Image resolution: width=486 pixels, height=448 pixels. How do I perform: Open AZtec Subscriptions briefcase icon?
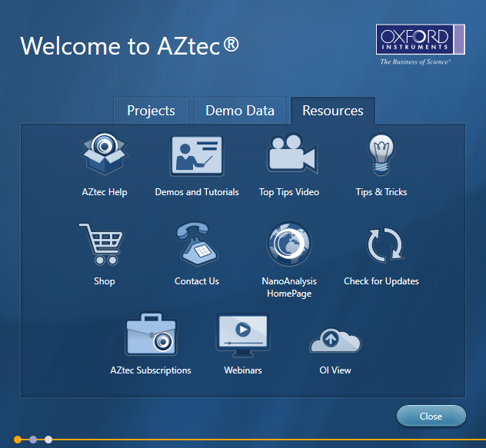pyautogui.click(x=151, y=334)
